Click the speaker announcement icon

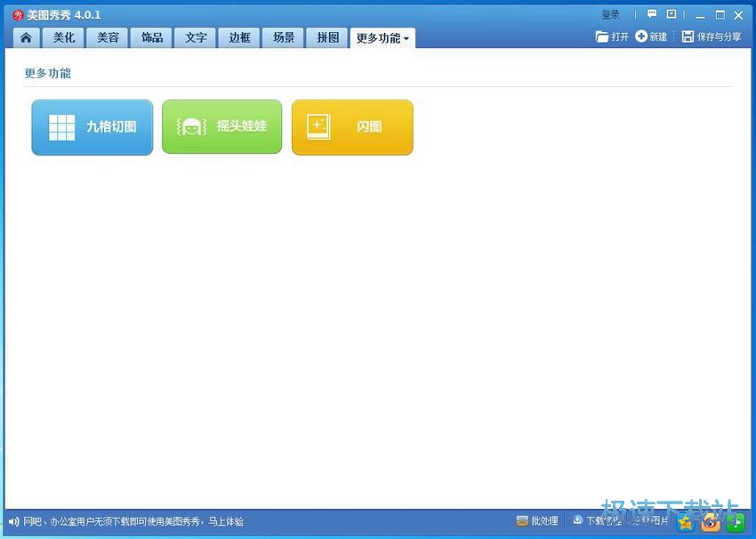point(14,521)
